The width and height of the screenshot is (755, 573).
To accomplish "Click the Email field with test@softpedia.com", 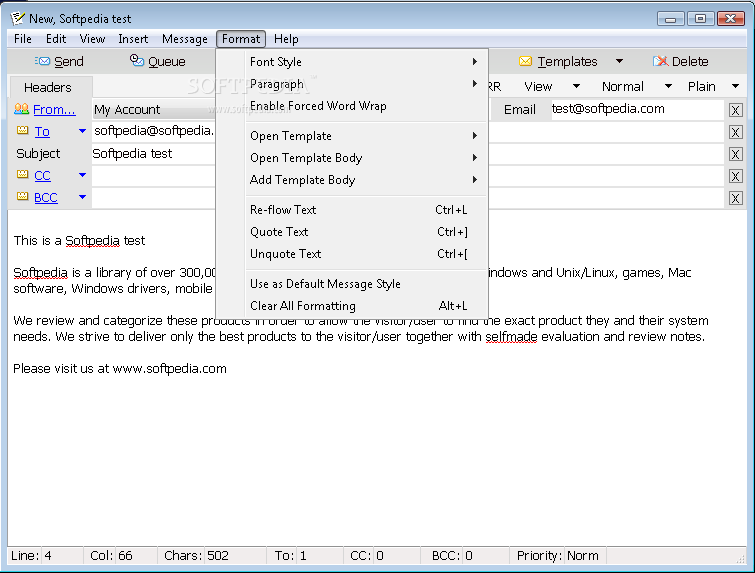I will click(637, 109).
